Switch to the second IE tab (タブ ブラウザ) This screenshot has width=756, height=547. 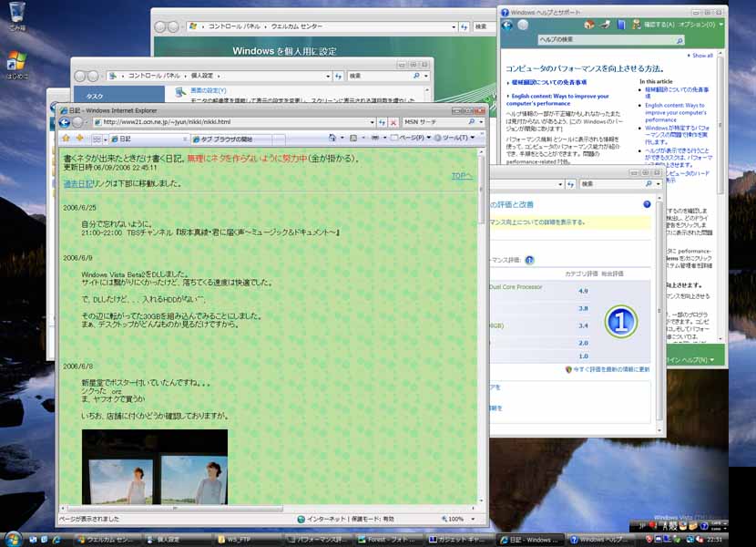click(230, 139)
